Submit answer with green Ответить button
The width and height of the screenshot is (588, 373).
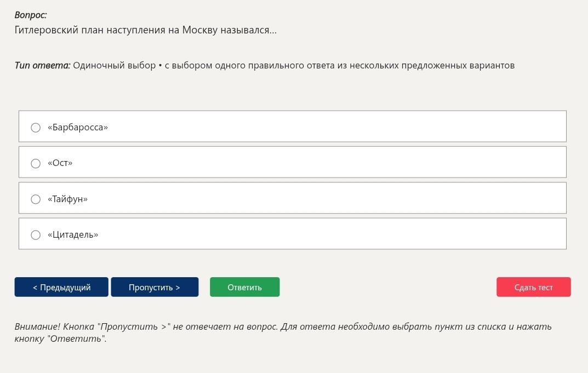coord(244,287)
